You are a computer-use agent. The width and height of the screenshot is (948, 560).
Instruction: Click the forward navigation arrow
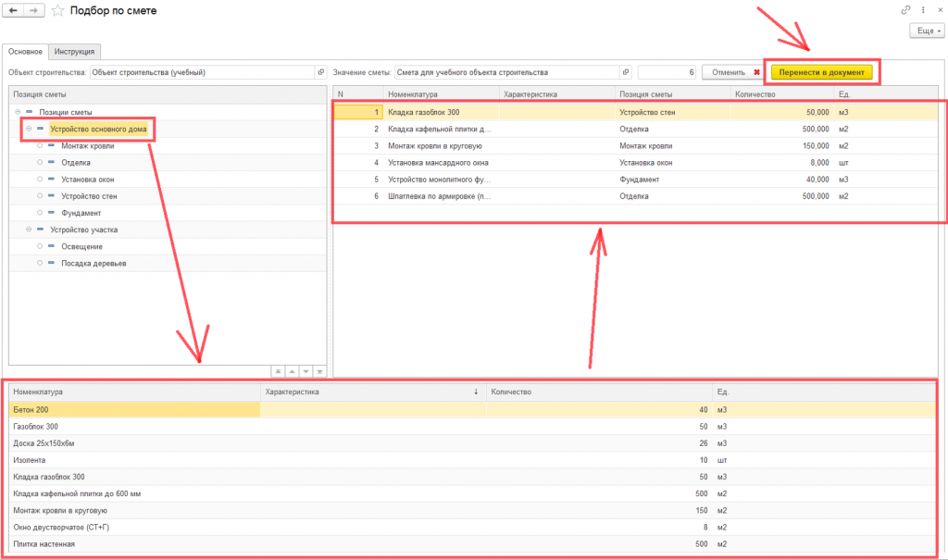click(x=34, y=10)
